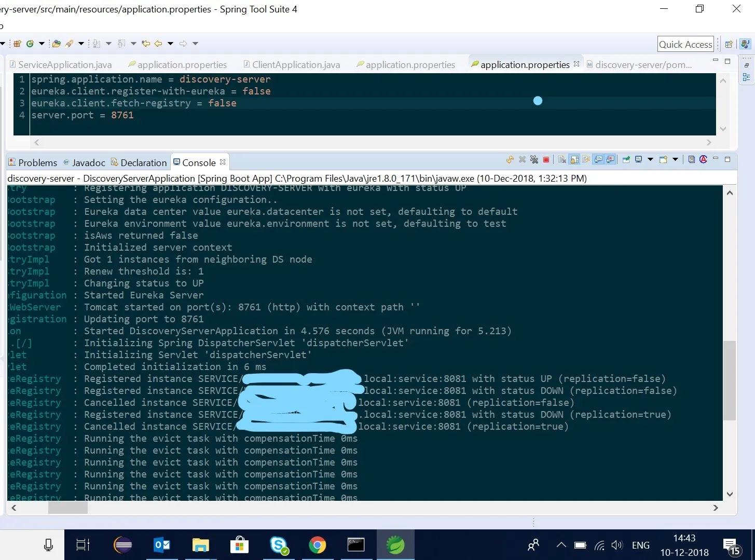Open the Forward history dropdown arrow
This screenshot has width=755, height=560.
195,44
